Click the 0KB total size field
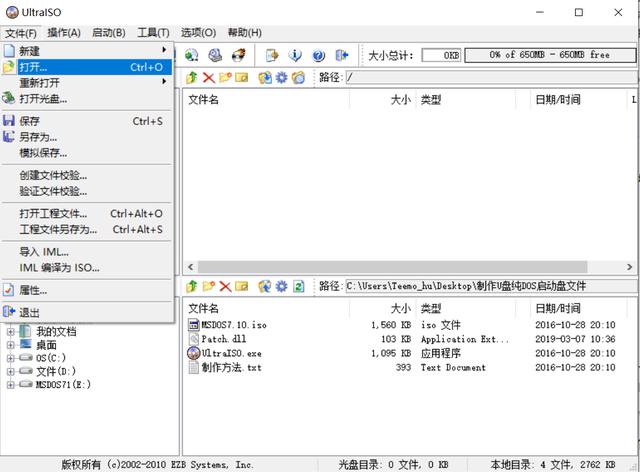640x472 pixels. point(442,55)
